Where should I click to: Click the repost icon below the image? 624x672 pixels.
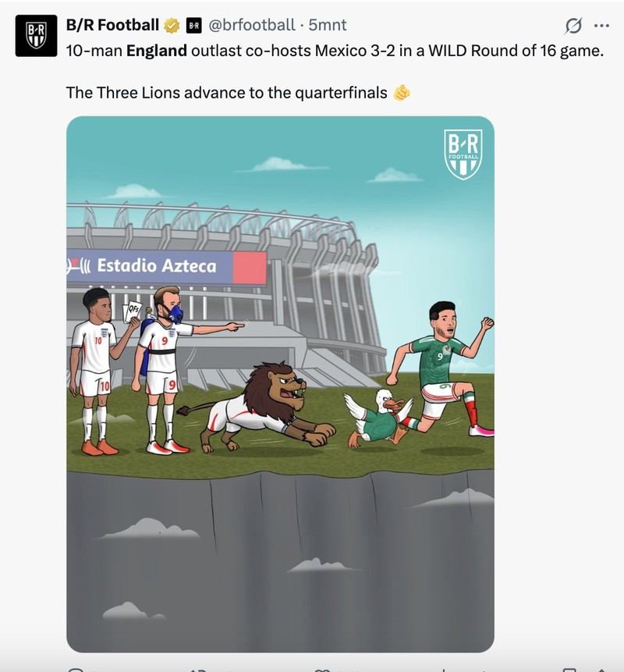tap(198, 670)
